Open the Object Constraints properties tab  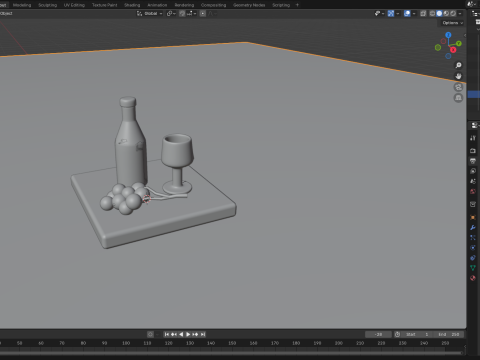pos(473,258)
